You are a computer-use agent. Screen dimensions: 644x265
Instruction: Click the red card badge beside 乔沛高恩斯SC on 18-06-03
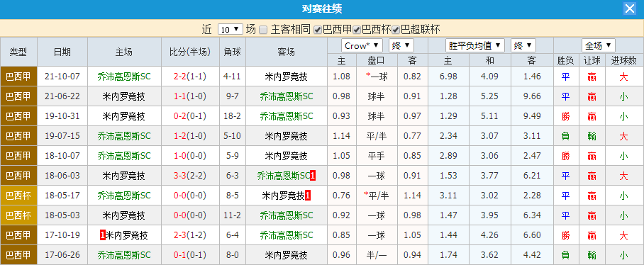pos(313,176)
